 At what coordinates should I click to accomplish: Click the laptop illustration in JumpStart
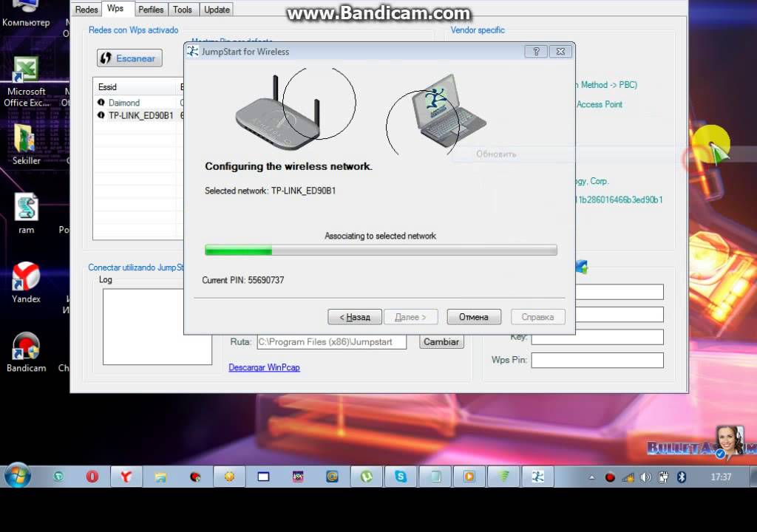point(448,111)
